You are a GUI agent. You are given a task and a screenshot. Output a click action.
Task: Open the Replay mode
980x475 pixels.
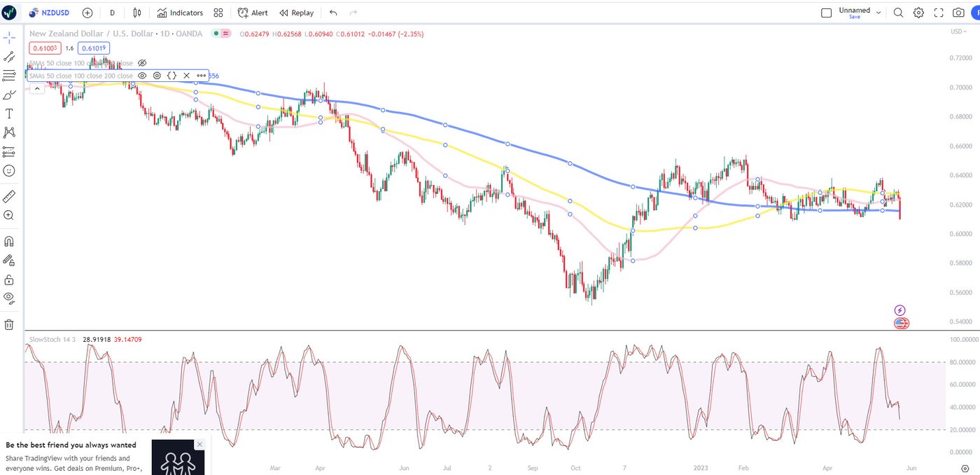296,13
